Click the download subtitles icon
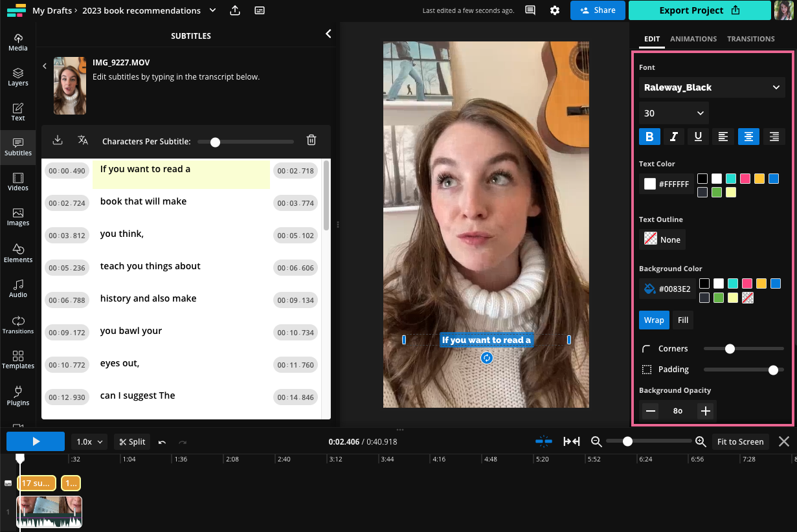The width and height of the screenshot is (797, 532). 58,140
